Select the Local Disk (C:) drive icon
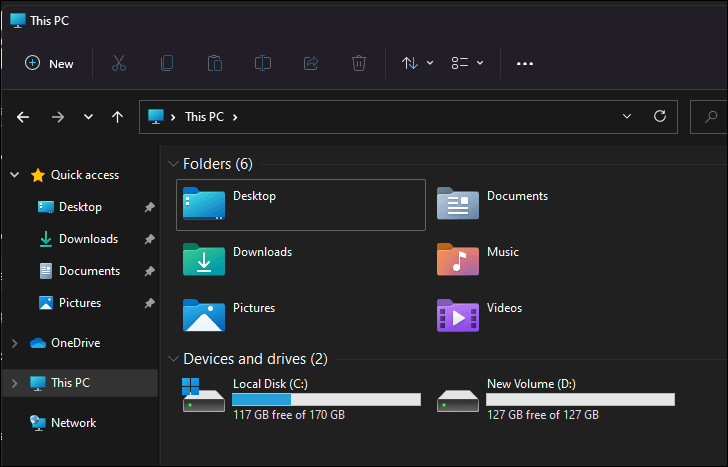This screenshot has width=728, height=467. (204, 396)
